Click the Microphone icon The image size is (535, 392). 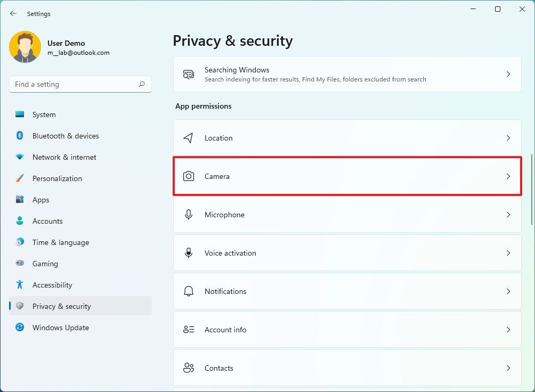(x=189, y=215)
